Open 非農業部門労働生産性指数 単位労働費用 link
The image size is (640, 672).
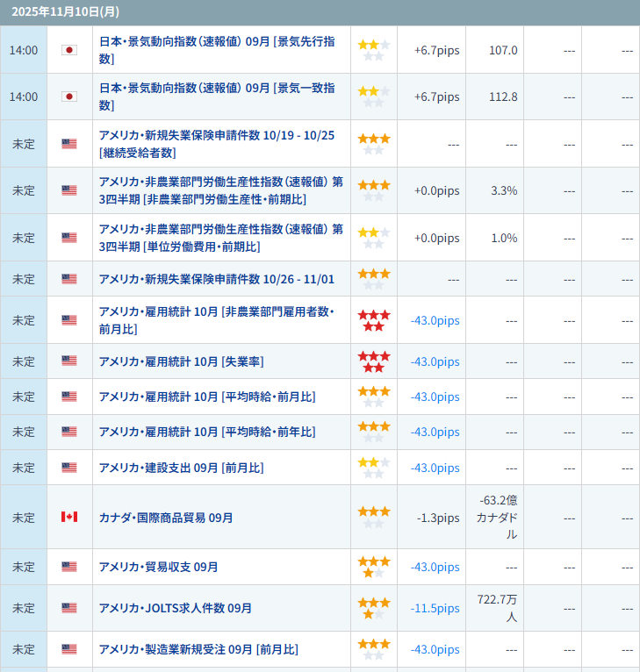click(x=220, y=238)
